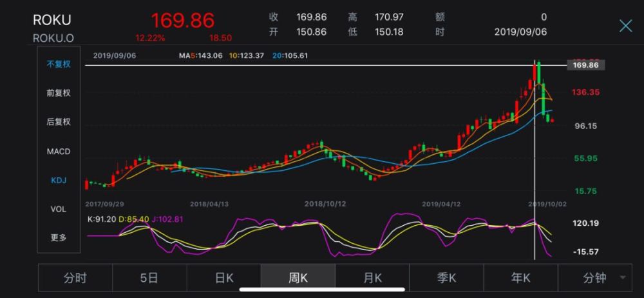644x298 pixels.
Task: Select 后复权 backward-adjusted price mode
Action: click(59, 122)
